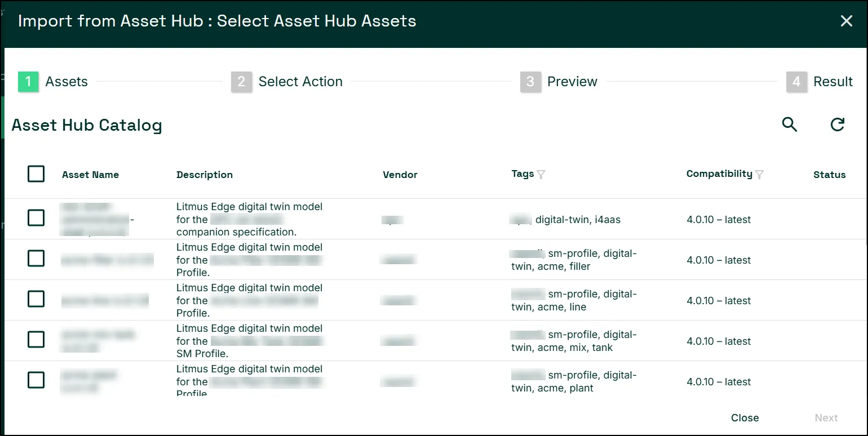Tick the checkbox for the acme line asset
The height and width of the screenshot is (436, 868).
(x=36, y=299)
